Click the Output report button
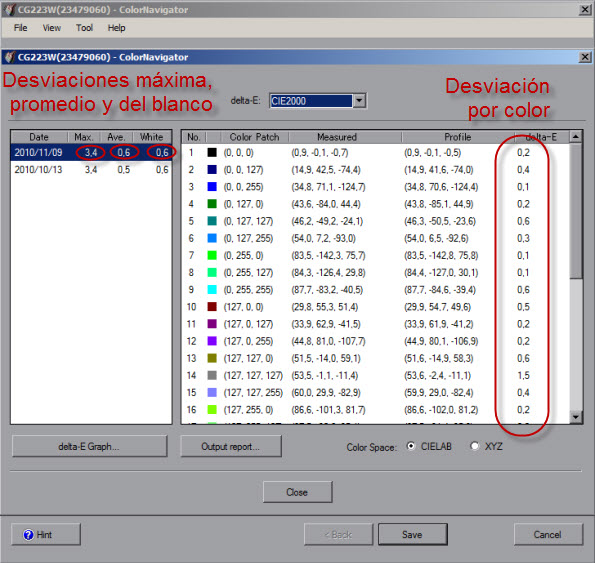 (231, 447)
